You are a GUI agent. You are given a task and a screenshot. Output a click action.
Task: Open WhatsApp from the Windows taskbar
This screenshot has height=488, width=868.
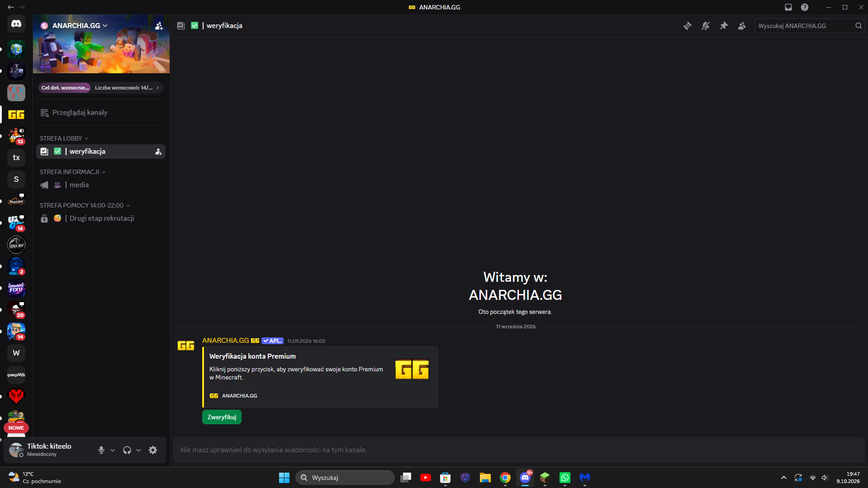(x=565, y=478)
